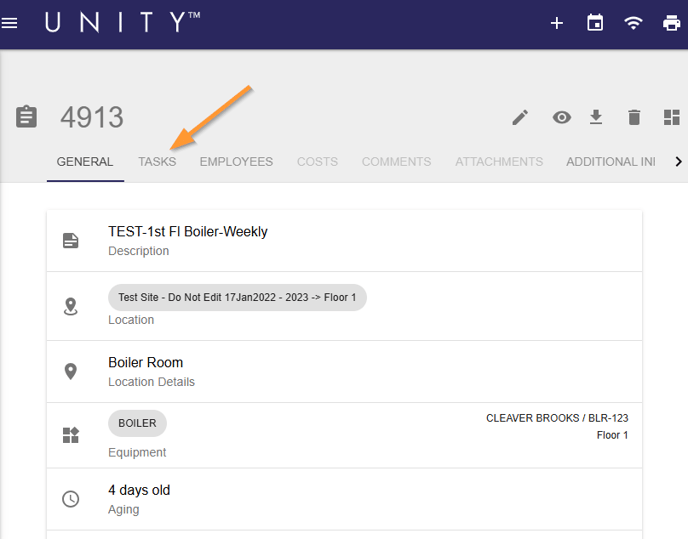This screenshot has width=688, height=539.
Task: Click the Wi-Fi connectivity status icon
Action: click(x=633, y=23)
